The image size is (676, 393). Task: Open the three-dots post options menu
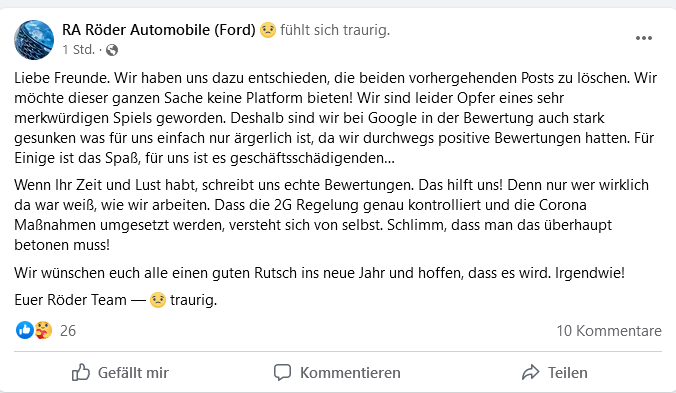click(644, 38)
